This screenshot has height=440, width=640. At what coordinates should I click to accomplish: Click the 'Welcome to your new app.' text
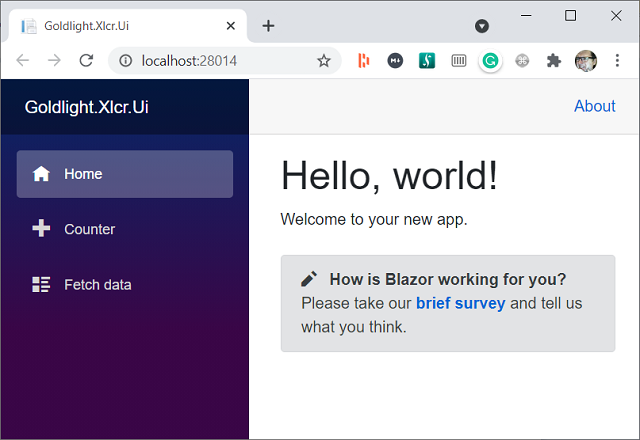[x=373, y=220]
